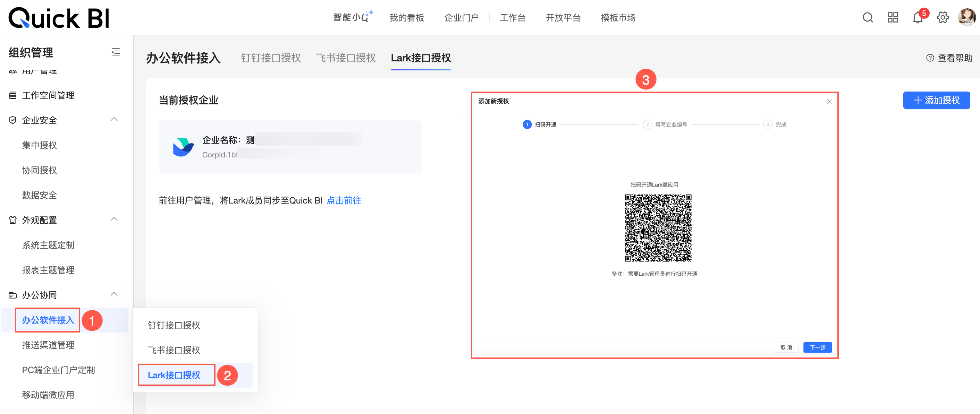Collapse the 企业安全 section chevron
The height and width of the screenshot is (414, 980).
coord(114,119)
